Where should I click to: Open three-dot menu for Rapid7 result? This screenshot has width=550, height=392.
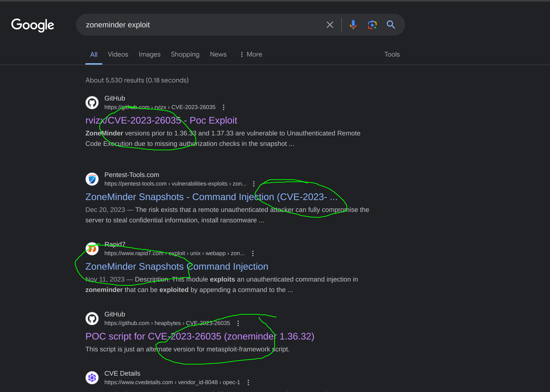tap(253, 253)
